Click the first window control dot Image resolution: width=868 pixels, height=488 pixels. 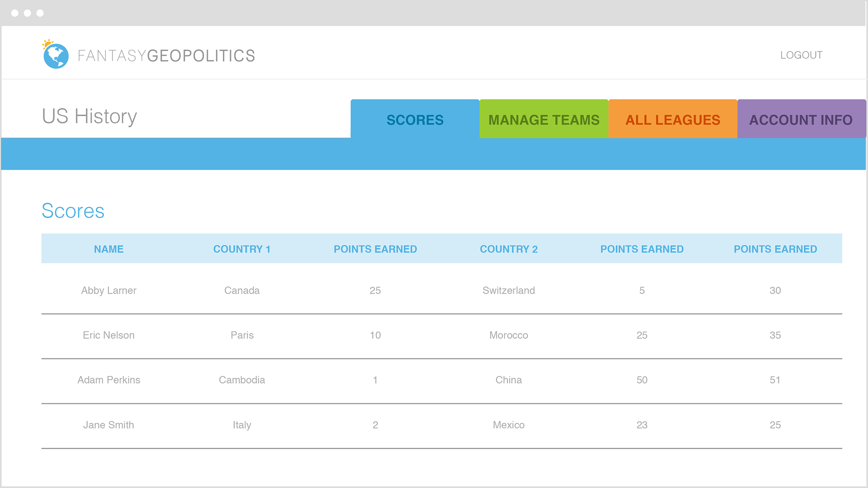pyautogui.click(x=15, y=13)
